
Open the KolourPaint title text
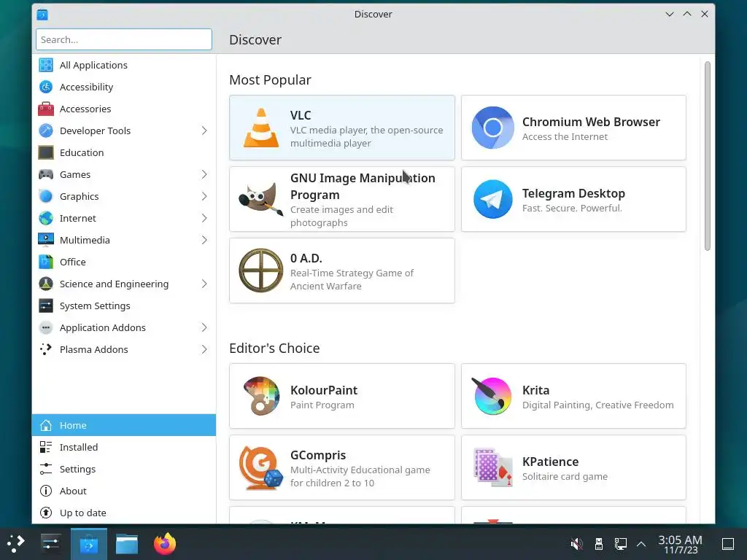pyautogui.click(x=324, y=390)
